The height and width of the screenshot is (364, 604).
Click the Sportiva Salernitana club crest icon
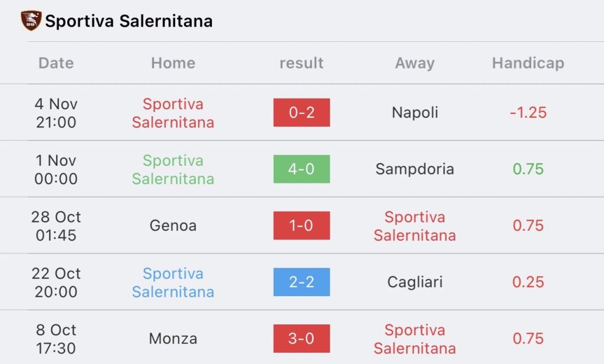31,21
